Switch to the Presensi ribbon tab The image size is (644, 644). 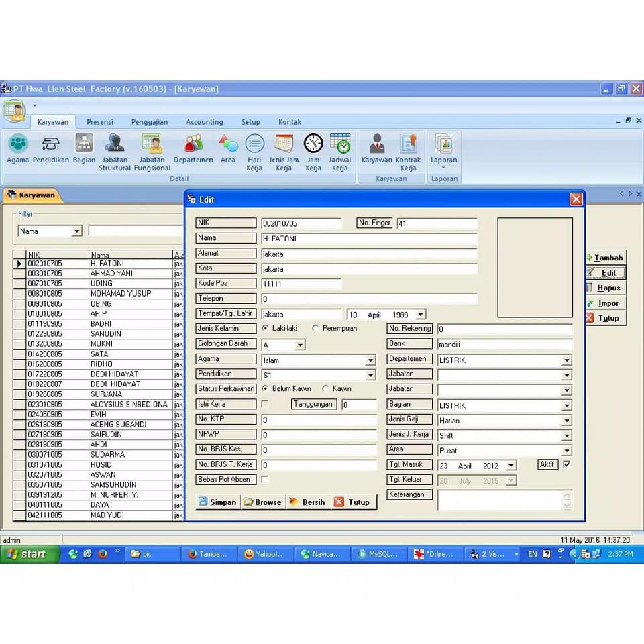(x=99, y=121)
